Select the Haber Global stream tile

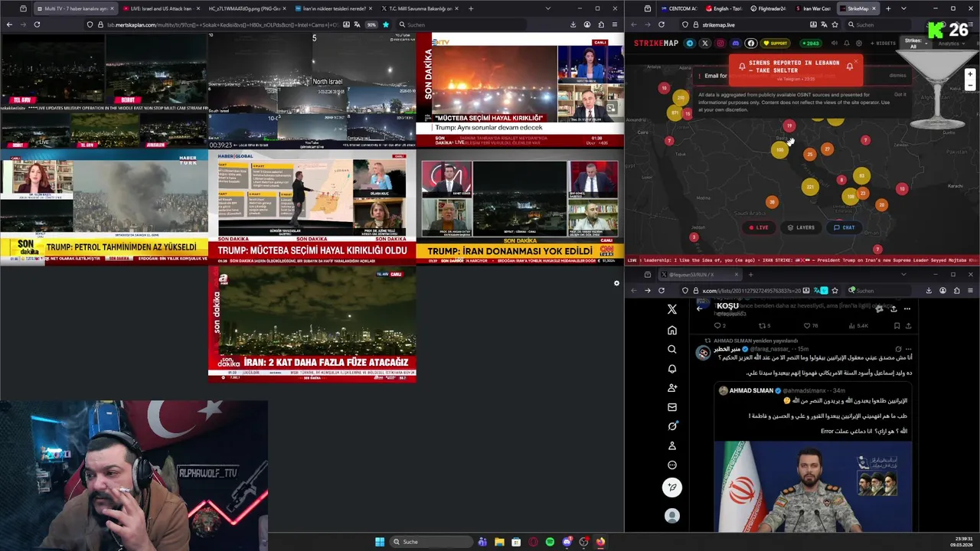tap(312, 207)
